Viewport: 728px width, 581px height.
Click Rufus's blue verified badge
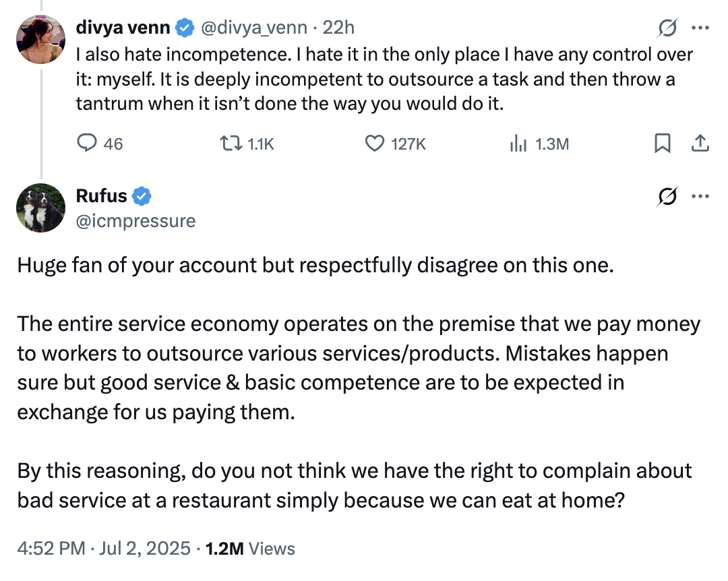(x=142, y=197)
